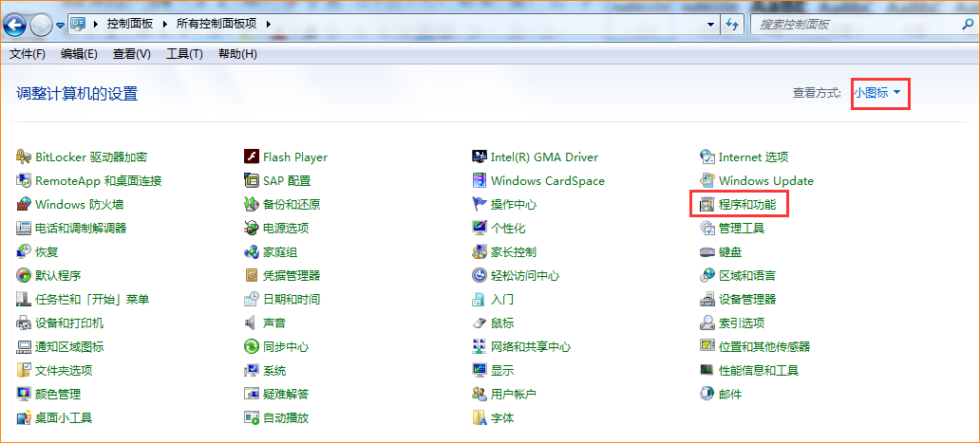Open the Windows 防火墙 brick wall icon
The width and height of the screenshot is (980, 443).
coord(24,205)
